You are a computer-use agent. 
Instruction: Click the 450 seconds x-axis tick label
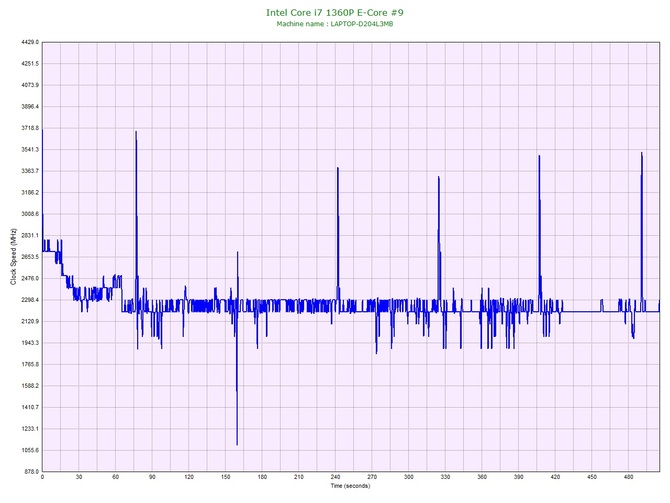(592, 477)
